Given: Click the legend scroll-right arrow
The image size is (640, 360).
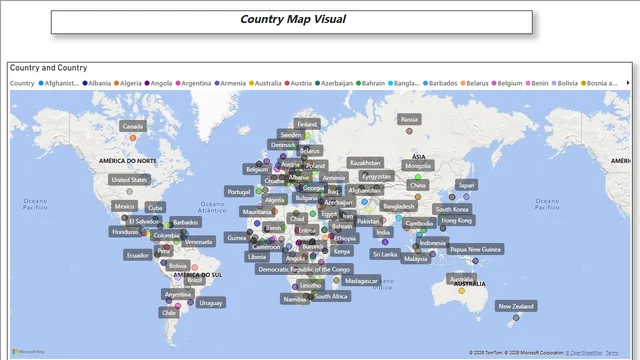Looking at the screenshot, I should [628, 83].
